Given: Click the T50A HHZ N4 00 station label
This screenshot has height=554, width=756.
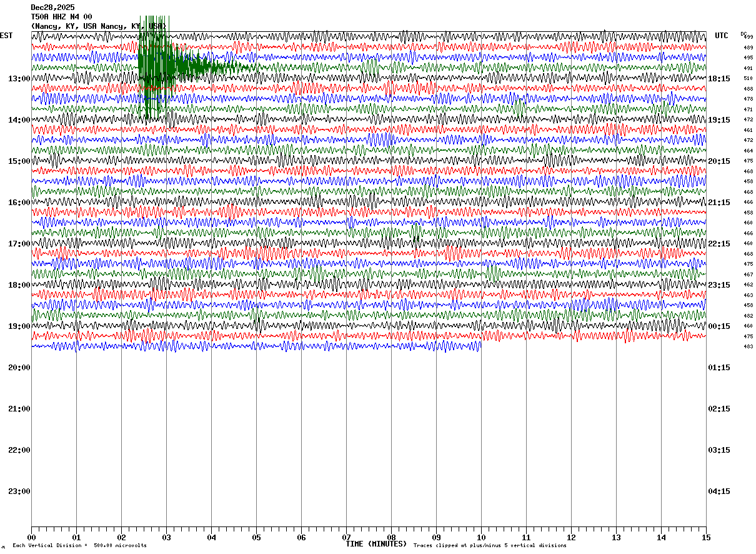Looking at the screenshot, I should (x=61, y=17).
